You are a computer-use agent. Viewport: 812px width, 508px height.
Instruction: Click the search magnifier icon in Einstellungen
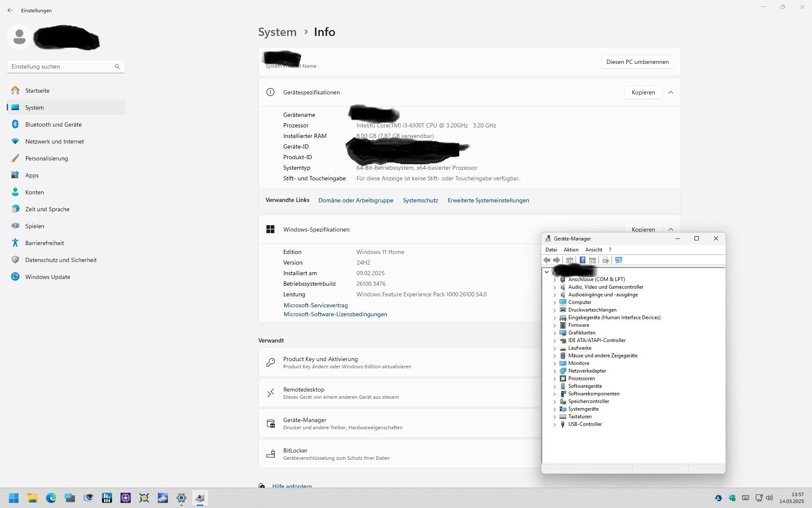click(x=117, y=66)
